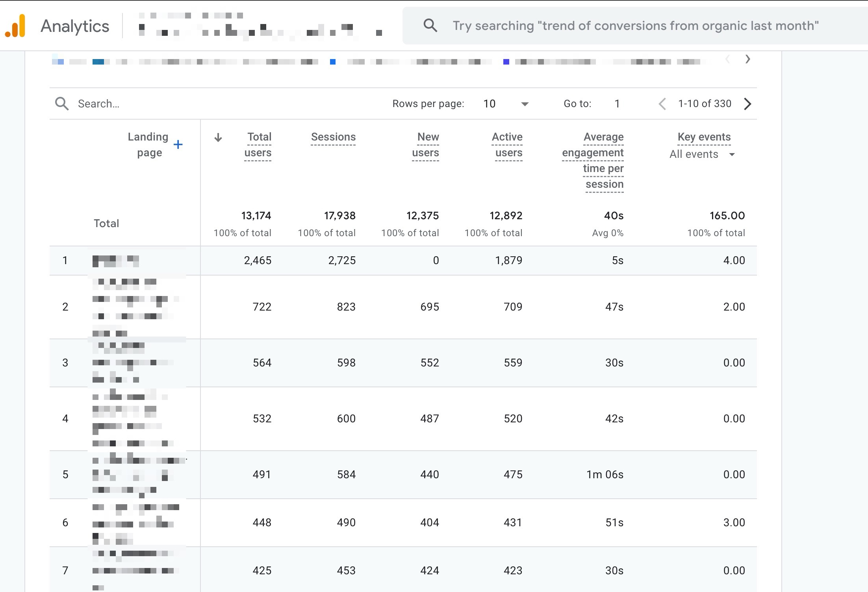Click the Landing page column header
Image resolution: width=868 pixels, height=592 pixels.
[x=148, y=145]
